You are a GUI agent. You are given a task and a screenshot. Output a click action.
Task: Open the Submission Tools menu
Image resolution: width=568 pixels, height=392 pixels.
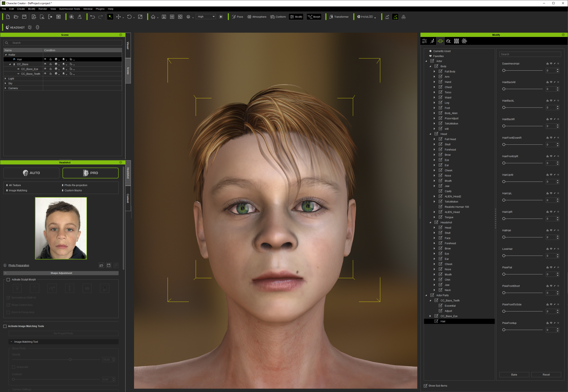coord(69,9)
